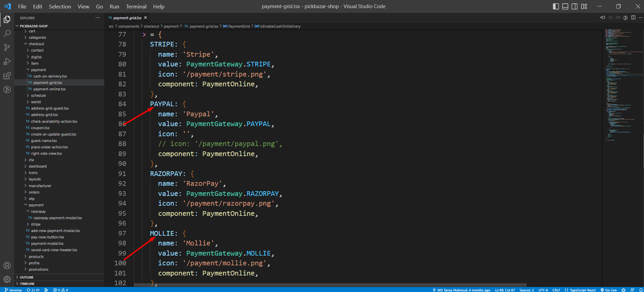Open the notifications bell in status bar

click(641, 290)
